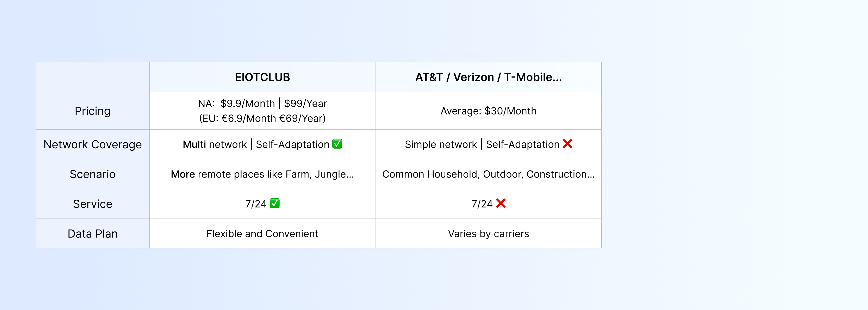Click the Simple network text

441,144
